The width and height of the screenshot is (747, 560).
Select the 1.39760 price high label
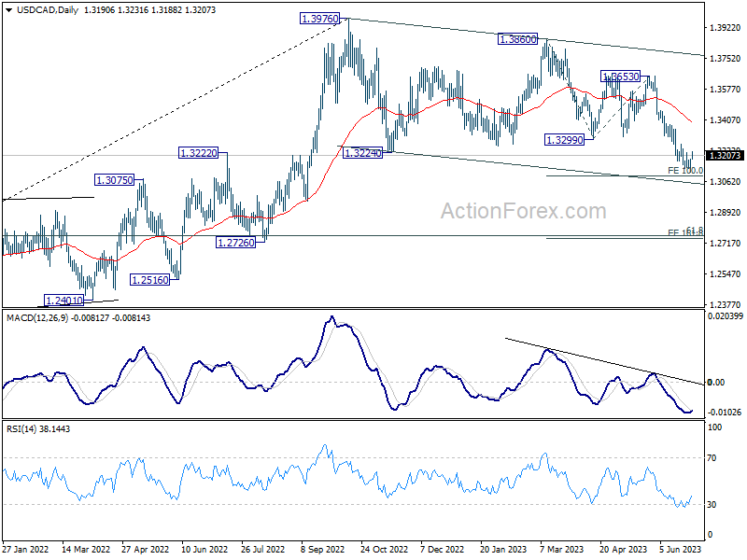pyautogui.click(x=319, y=19)
